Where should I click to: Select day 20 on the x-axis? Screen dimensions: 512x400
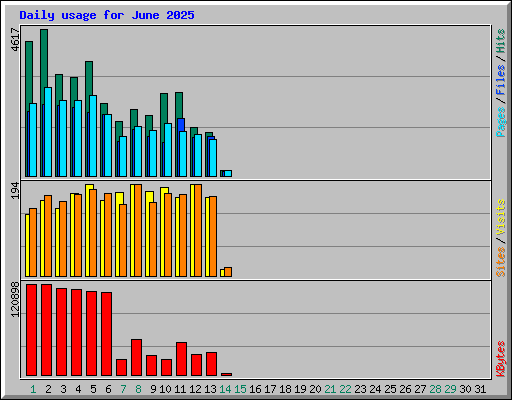(x=315, y=389)
